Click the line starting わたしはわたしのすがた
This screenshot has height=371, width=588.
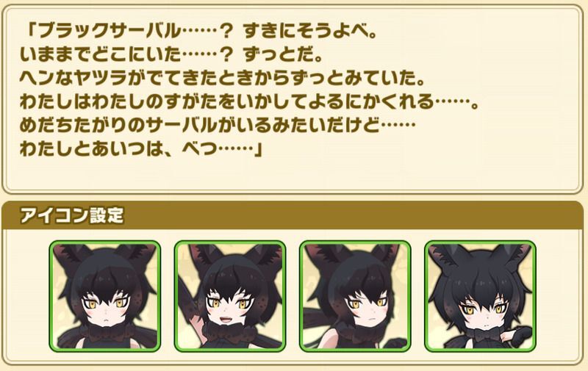point(249,101)
